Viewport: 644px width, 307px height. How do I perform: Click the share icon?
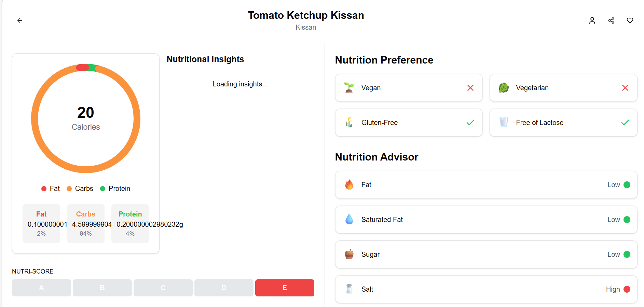(611, 20)
